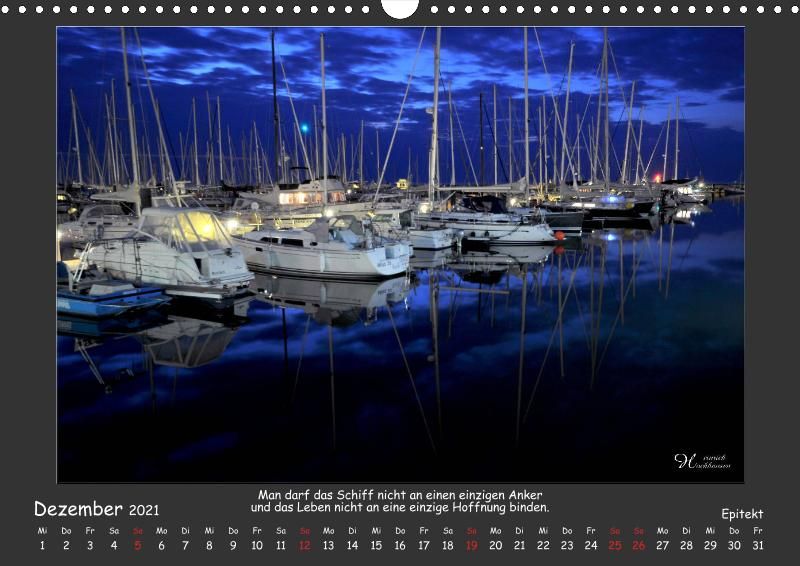Select date 1 in the calendar row
This screenshot has height=566, width=800.
(42, 545)
